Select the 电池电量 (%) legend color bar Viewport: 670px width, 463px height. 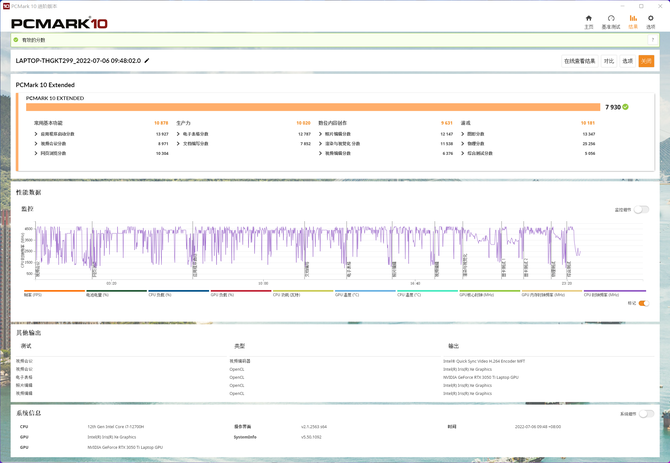pos(116,292)
